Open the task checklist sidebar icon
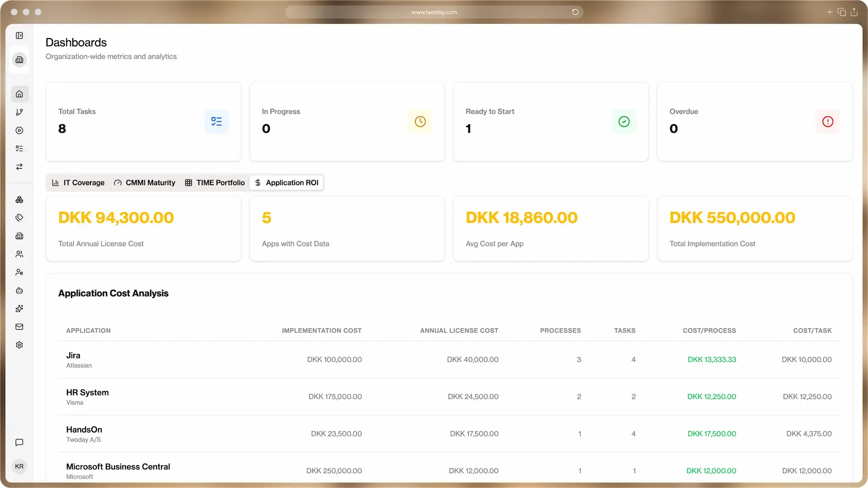Viewport: 868px width, 488px height. (20, 149)
